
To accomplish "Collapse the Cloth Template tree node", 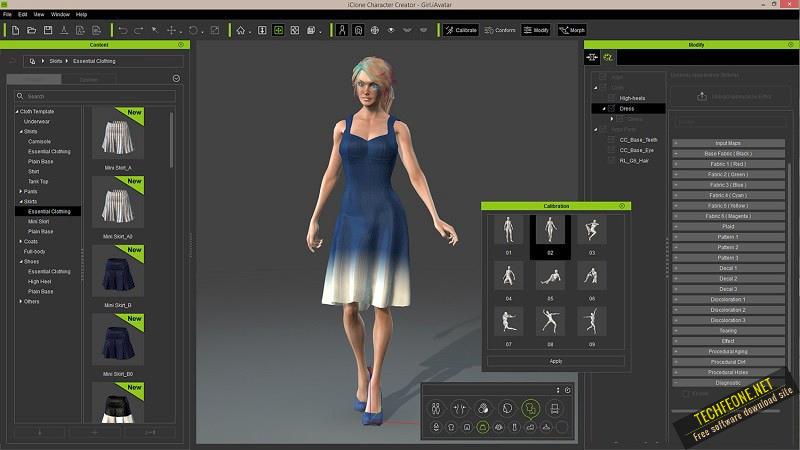I will [16, 111].
